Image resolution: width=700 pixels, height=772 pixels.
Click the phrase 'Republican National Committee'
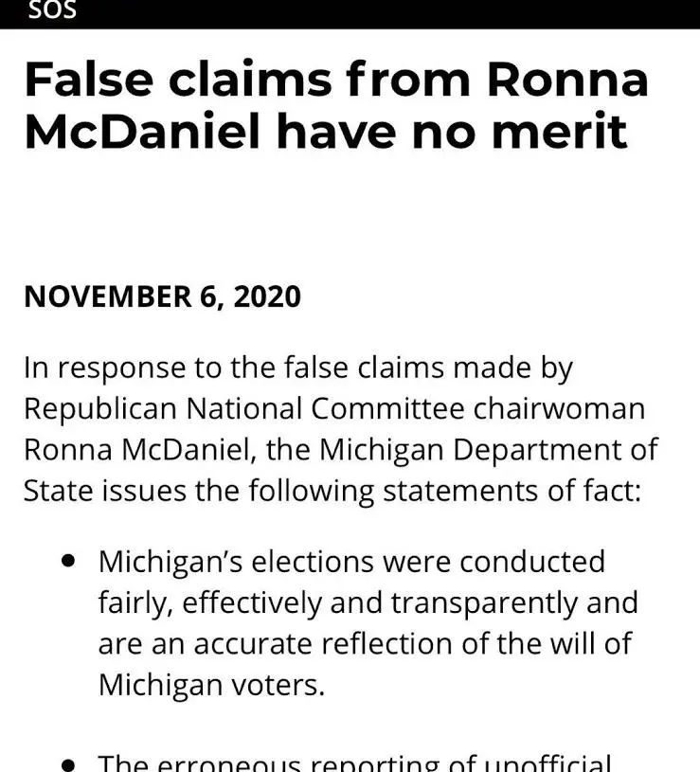244,409
